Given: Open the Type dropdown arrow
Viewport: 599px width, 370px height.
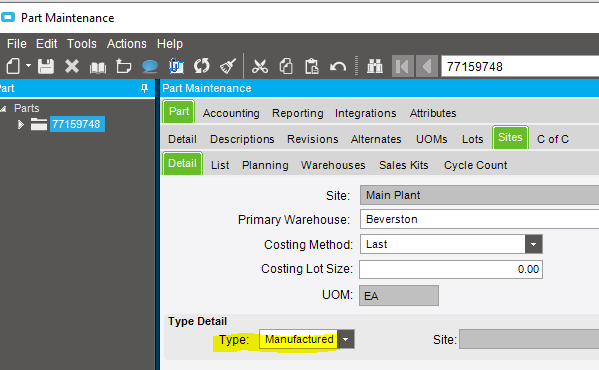Looking at the screenshot, I should click(346, 339).
